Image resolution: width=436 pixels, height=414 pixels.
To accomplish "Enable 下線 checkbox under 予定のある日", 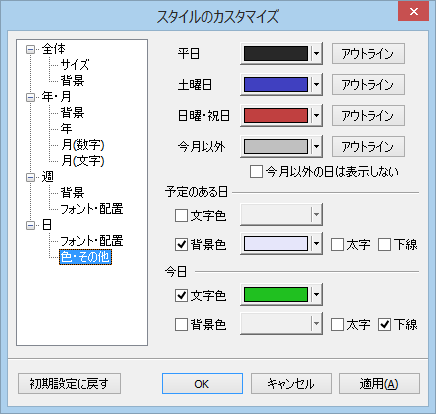I will pyautogui.click(x=384, y=245).
